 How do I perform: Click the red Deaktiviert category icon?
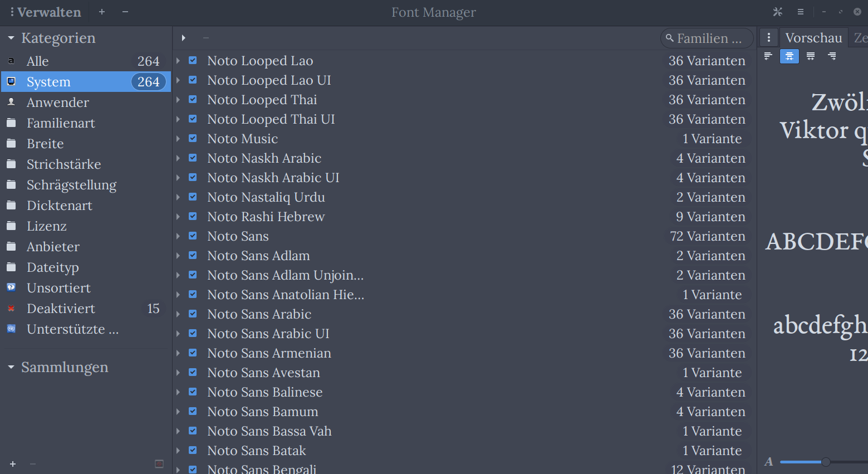tap(11, 308)
